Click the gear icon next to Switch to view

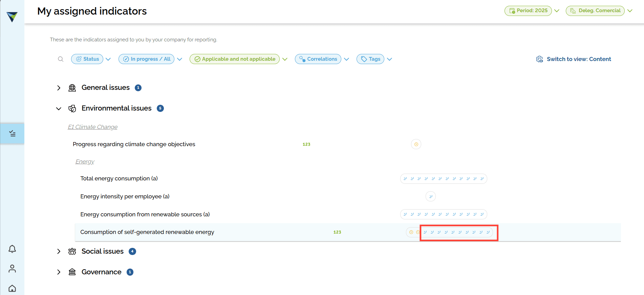[539, 59]
